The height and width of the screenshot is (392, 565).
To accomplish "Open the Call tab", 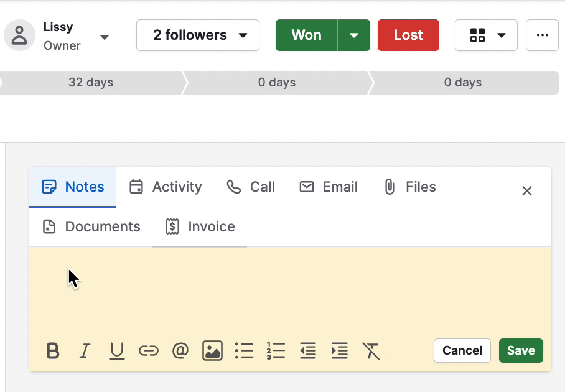I will coord(250,187).
